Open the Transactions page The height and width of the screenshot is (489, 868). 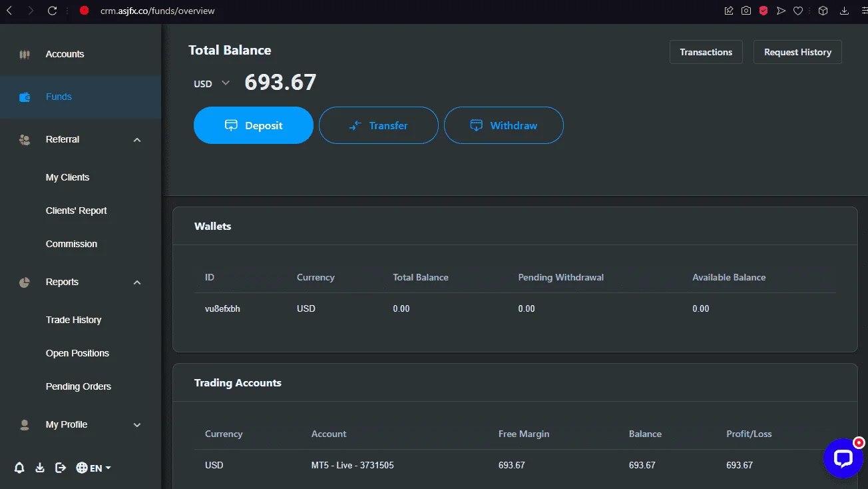point(706,52)
